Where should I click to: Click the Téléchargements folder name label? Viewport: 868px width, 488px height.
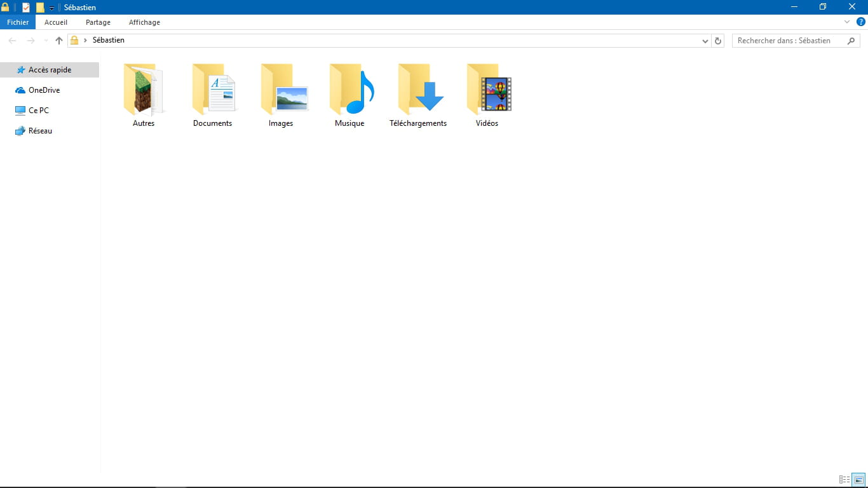click(x=418, y=123)
